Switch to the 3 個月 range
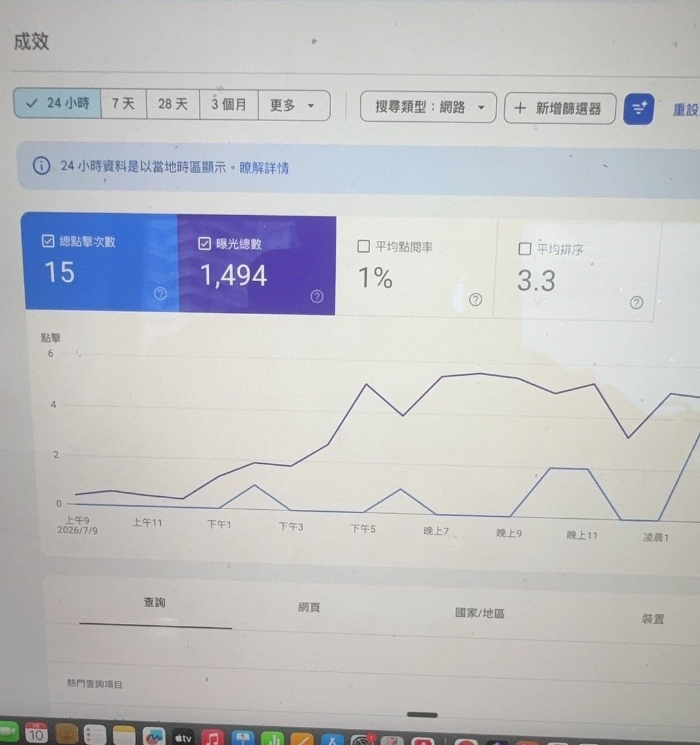700x745 pixels. point(229,104)
